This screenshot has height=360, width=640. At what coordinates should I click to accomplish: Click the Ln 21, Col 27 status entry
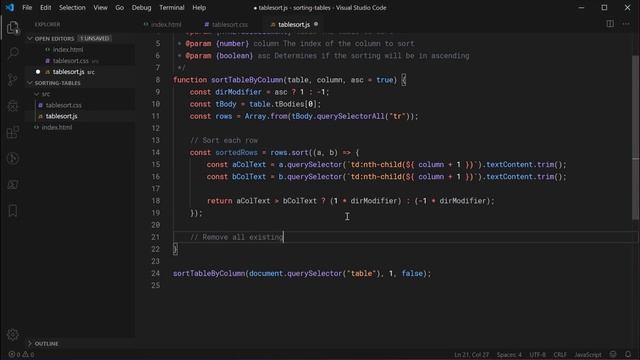(471, 354)
